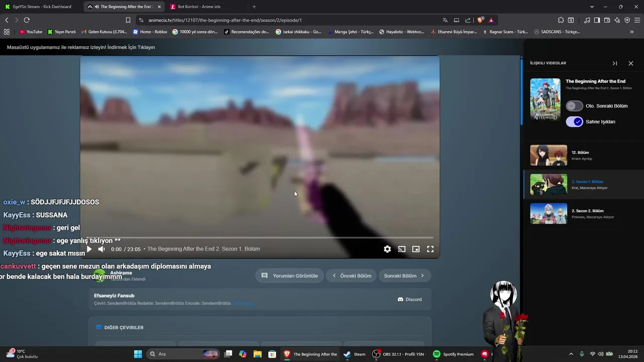Go to Önceki Bölüm
Screen dimensions: 644x362
(352, 276)
